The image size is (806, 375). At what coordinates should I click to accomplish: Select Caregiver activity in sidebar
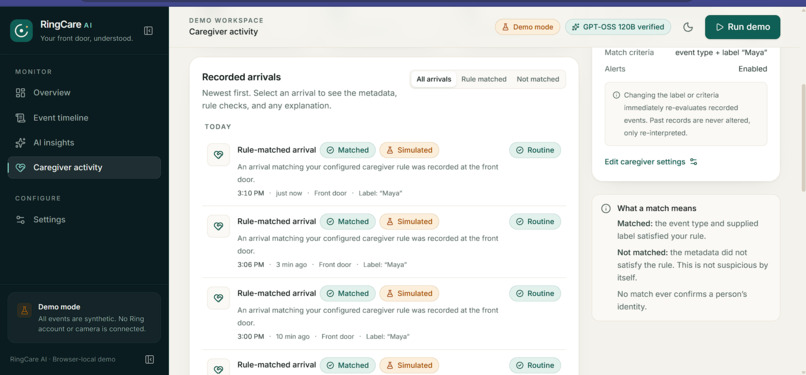pyautogui.click(x=84, y=167)
